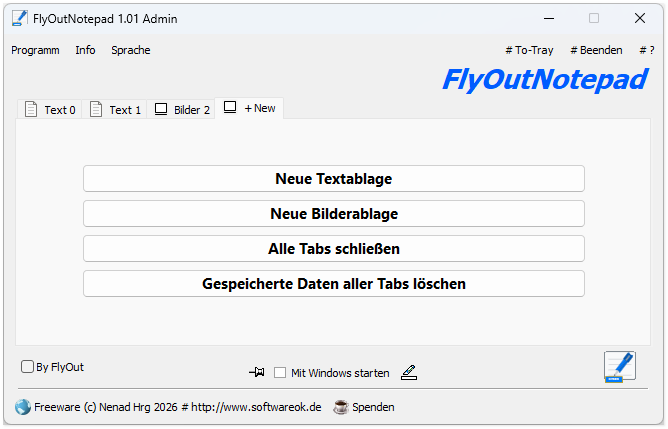Click the globe icon next to Freeware text
Screen dimensions: 668x429
[x=23, y=407]
